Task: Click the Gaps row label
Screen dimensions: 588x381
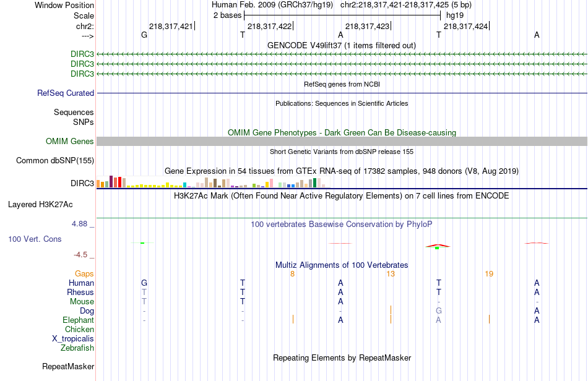Action: pyautogui.click(x=84, y=274)
